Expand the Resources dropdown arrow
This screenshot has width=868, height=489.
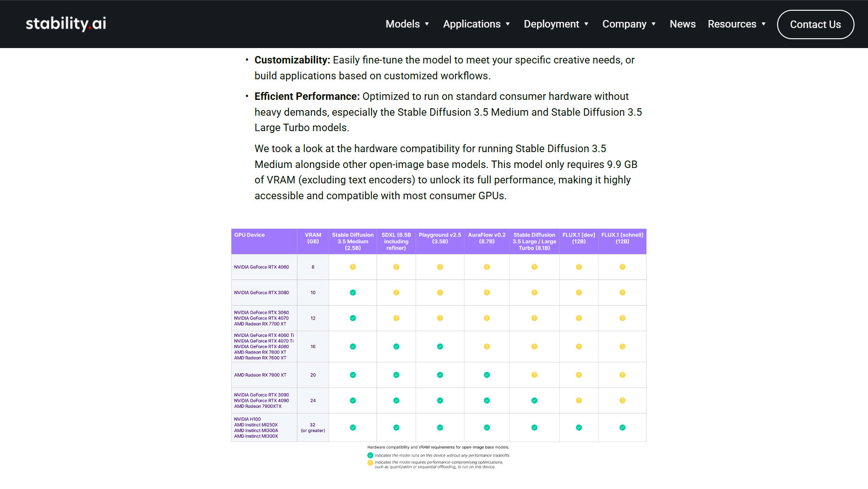coord(764,24)
